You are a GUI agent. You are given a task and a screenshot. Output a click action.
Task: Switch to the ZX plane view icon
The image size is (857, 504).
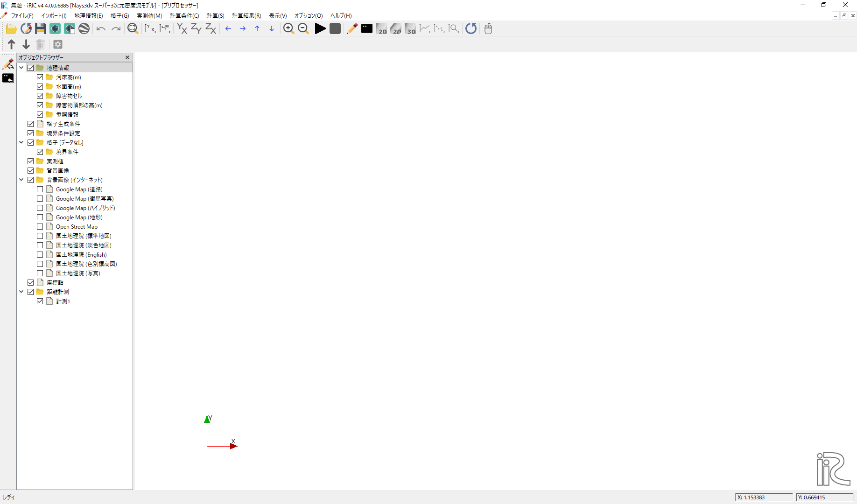pyautogui.click(x=211, y=29)
